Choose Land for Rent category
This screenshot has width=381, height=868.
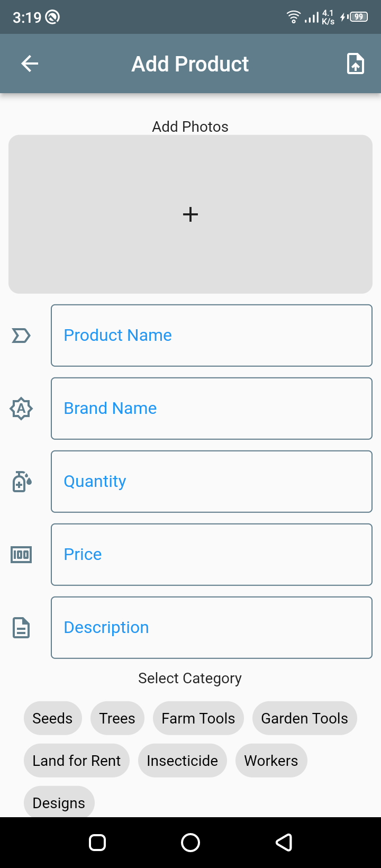pyautogui.click(x=76, y=760)
